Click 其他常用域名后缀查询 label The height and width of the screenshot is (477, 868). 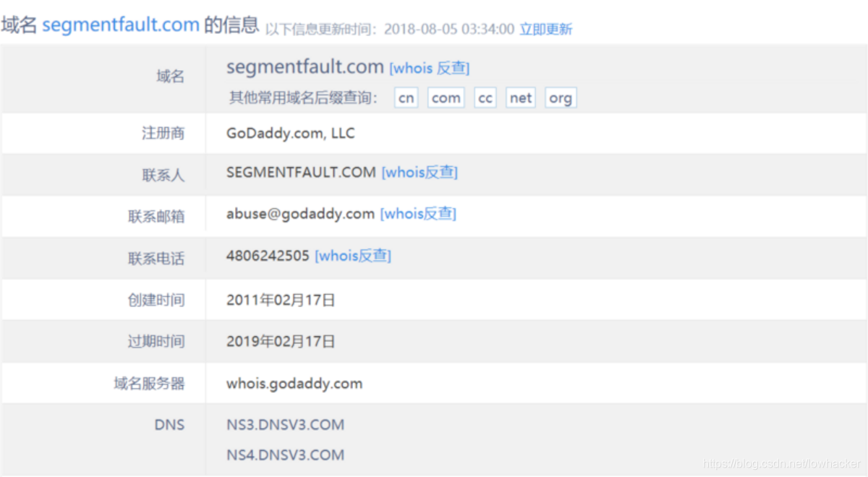pos(304,98)
